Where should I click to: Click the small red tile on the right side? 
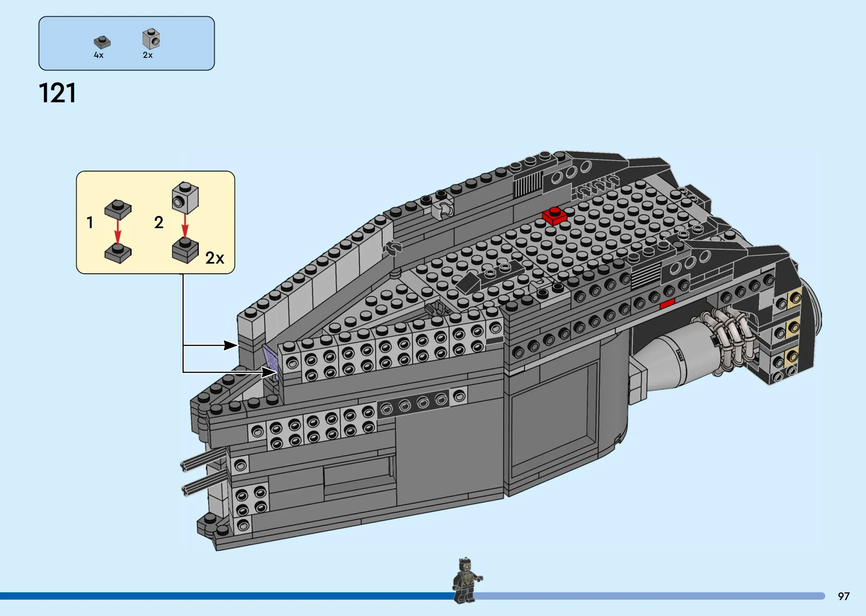coord(667,304)
